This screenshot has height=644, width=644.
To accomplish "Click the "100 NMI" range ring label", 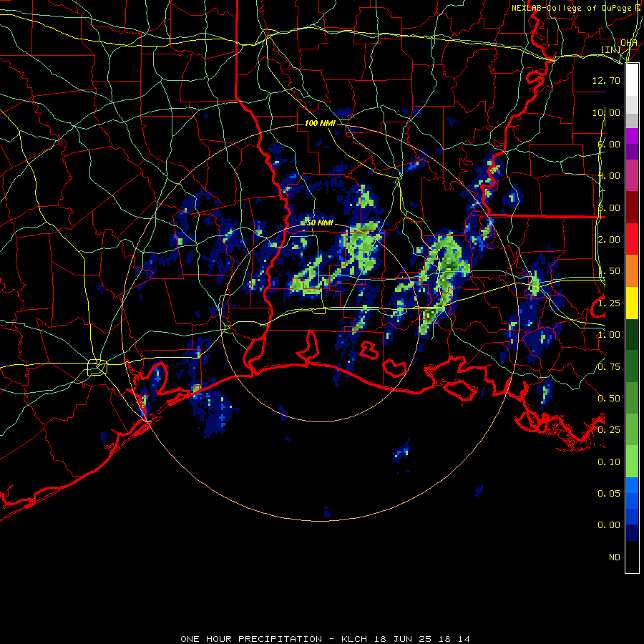I will (320, 123).
